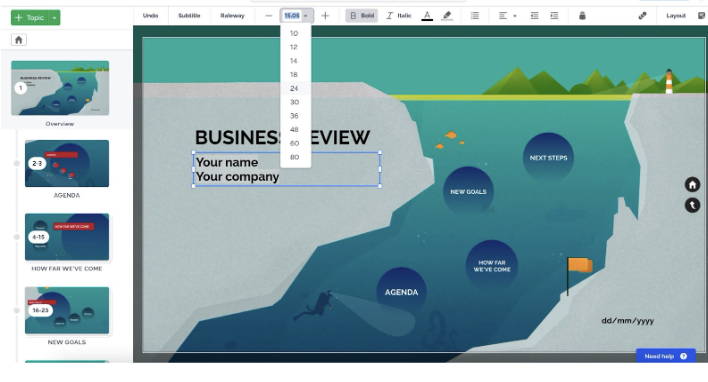Increase text indent
Screen dimensions: 708x382
pyautogui.click(x=554, y=16)
